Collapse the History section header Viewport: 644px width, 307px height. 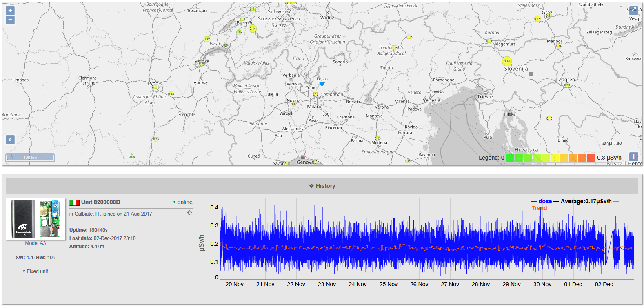pyautogui.click(x=322, y=186)
